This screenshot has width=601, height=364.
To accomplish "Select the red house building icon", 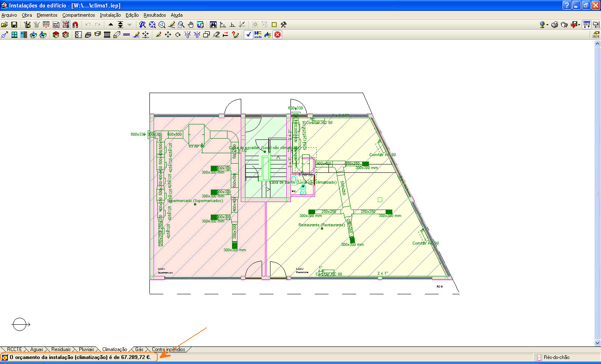I will click(x=56, y=35).
